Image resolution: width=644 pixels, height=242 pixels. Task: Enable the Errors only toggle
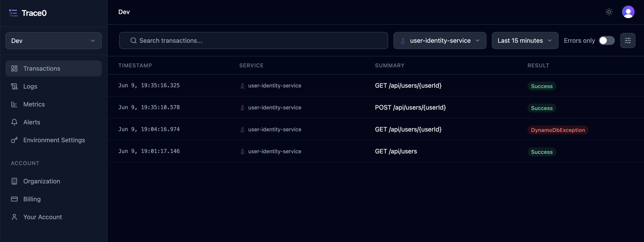coord(607,40)
